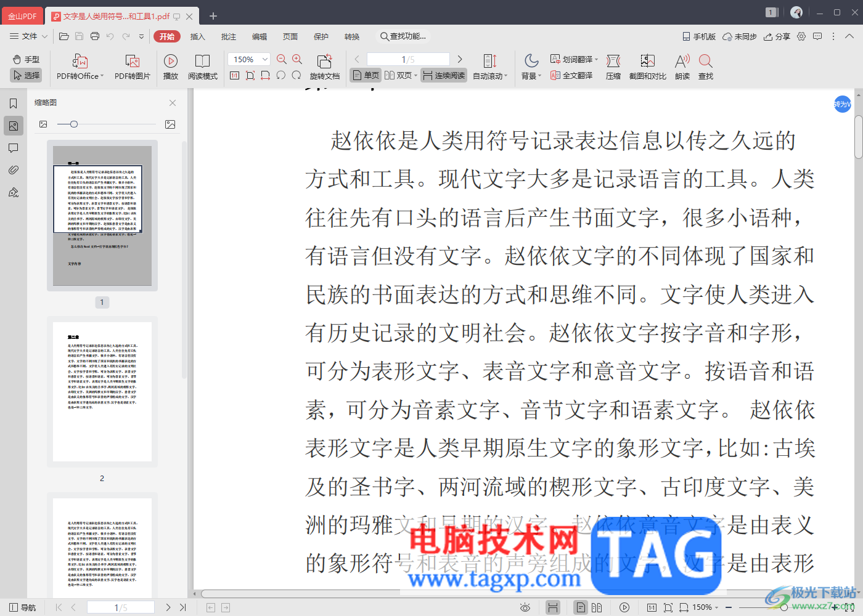Set actual size with 1:1 icon
The height and width of the screenshot is (616, 863).
coord(235,75)
